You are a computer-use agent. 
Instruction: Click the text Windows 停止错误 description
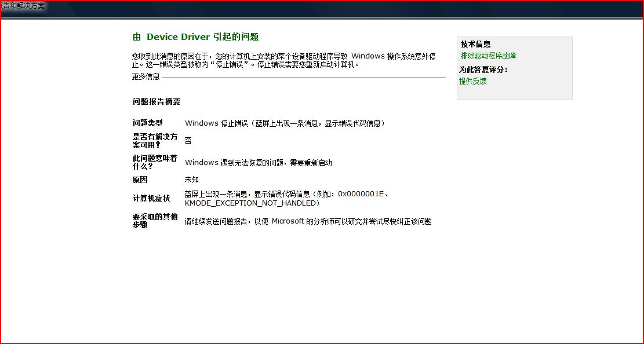(x=285, y=123)
